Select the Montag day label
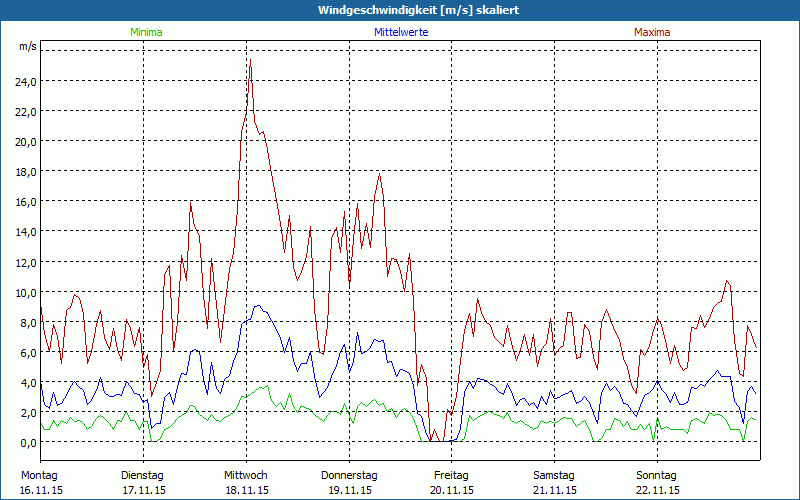The height and width of the screenshot is (500, 800). 39,475
